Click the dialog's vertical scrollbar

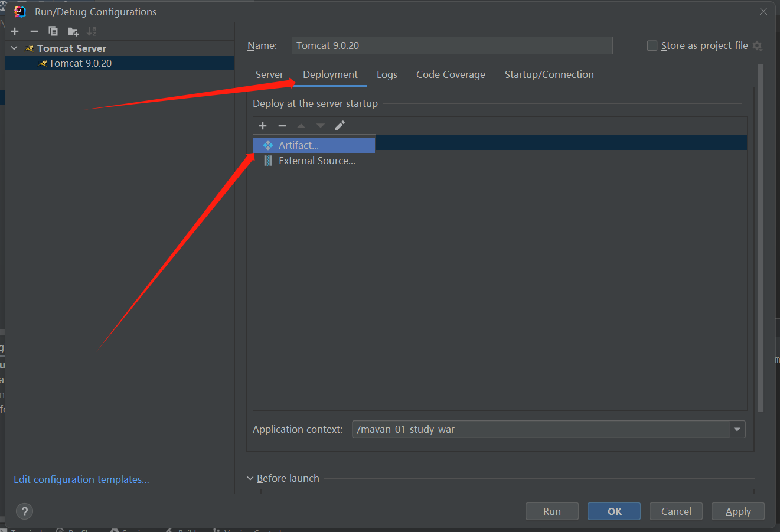[761, 238]
